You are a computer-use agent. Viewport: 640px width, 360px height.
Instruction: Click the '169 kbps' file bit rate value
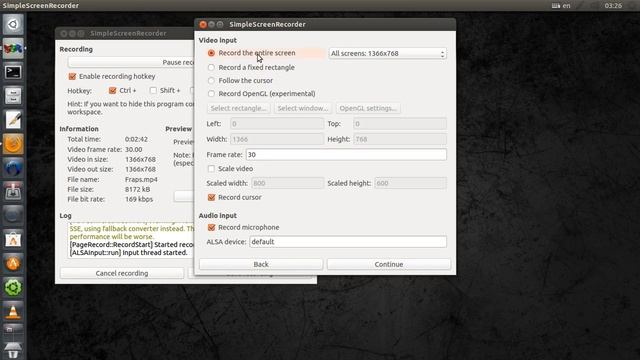click(x=139, y=199)
